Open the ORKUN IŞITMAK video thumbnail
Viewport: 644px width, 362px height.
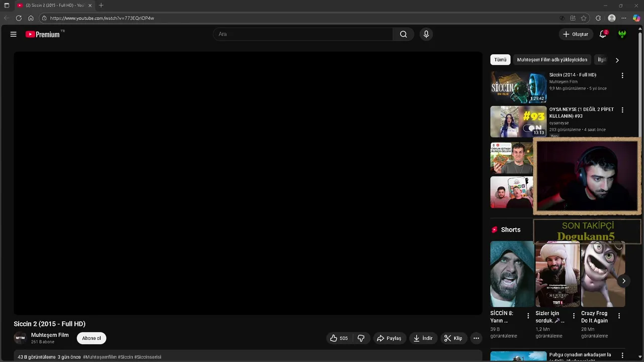tap(512, 158)
